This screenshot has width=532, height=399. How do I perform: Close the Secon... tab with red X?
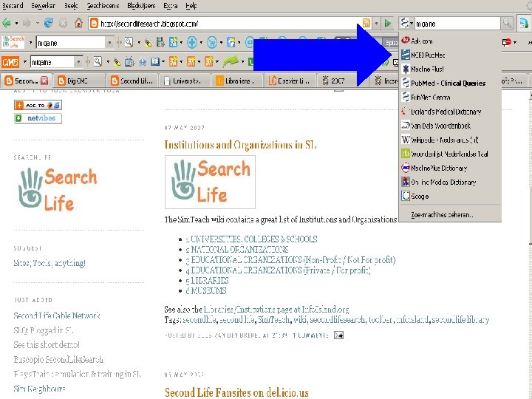pos(44,81)
